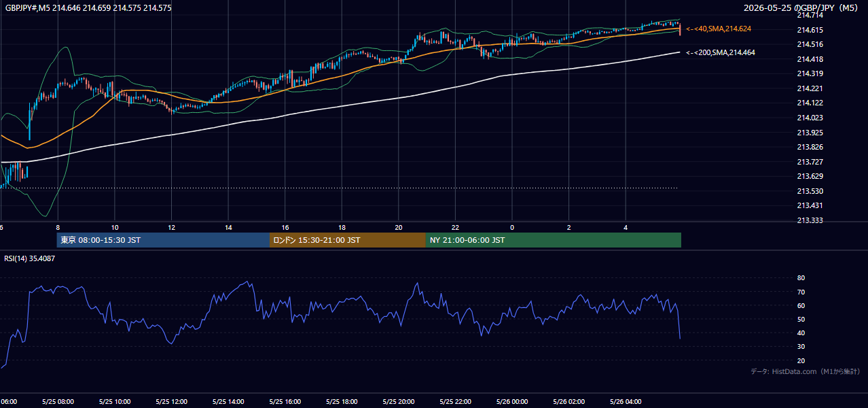
Task: Select the NY 21:00-06:00 JST session bar
Action: tap(554, 240)
